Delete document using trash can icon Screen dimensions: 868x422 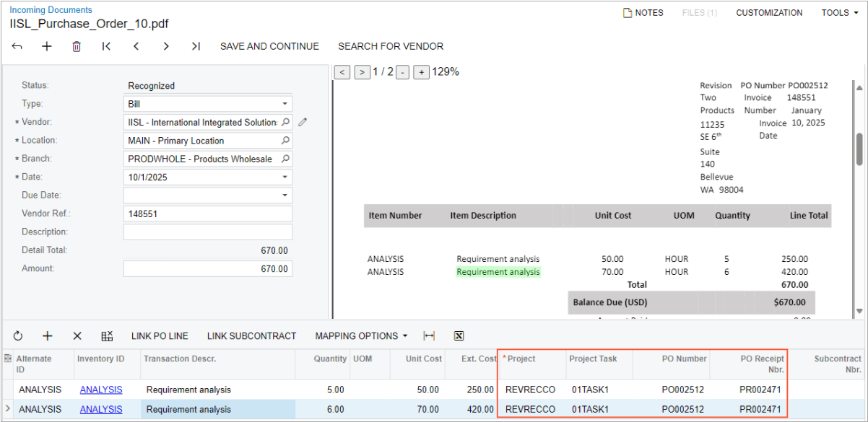click(x=77, y=46)
